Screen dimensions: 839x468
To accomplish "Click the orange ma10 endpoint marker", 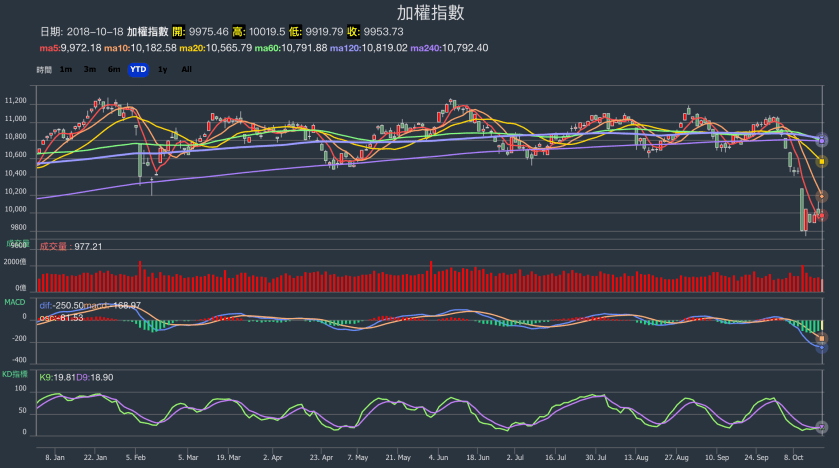I will pyautogui.click(x=822, y=195).
